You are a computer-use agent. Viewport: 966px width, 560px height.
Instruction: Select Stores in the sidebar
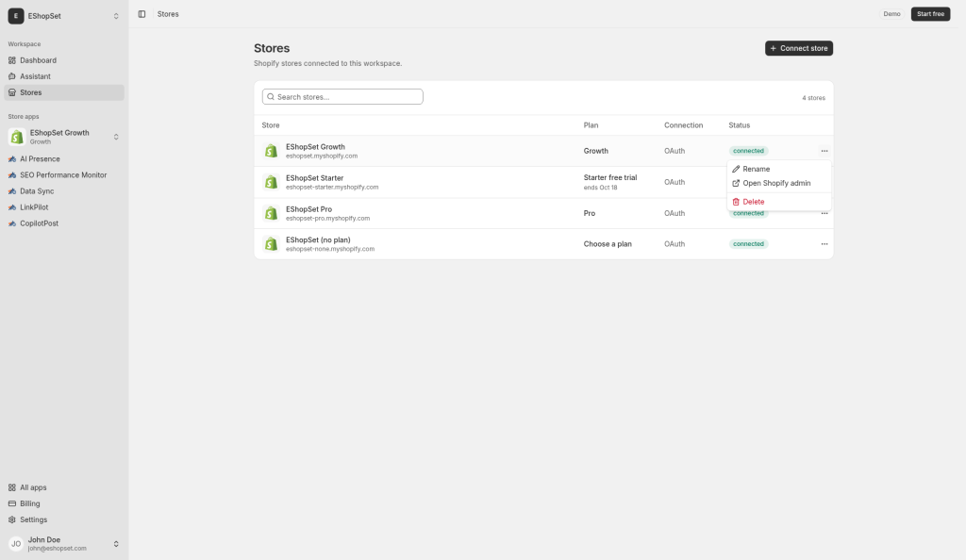pos(64,92)
